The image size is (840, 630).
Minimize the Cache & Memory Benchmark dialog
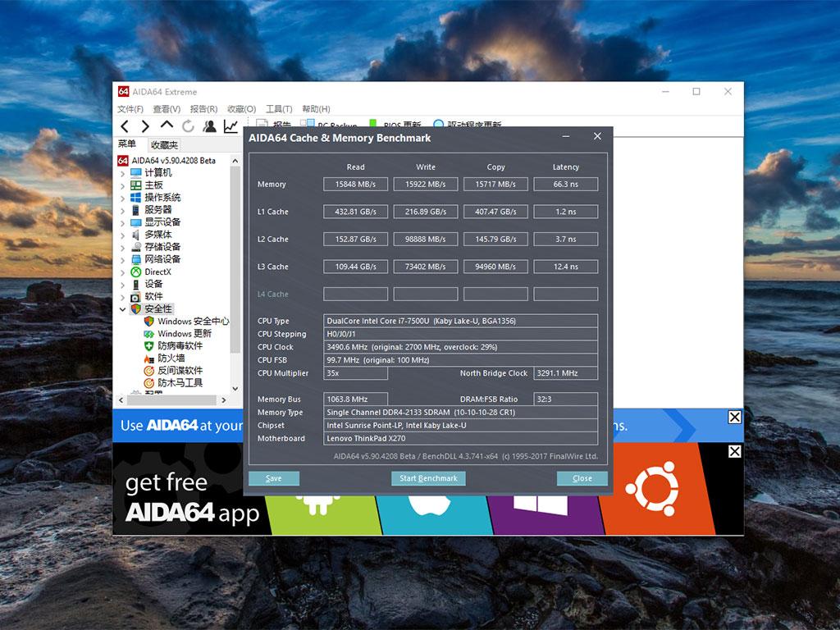(x=566, y=137)
